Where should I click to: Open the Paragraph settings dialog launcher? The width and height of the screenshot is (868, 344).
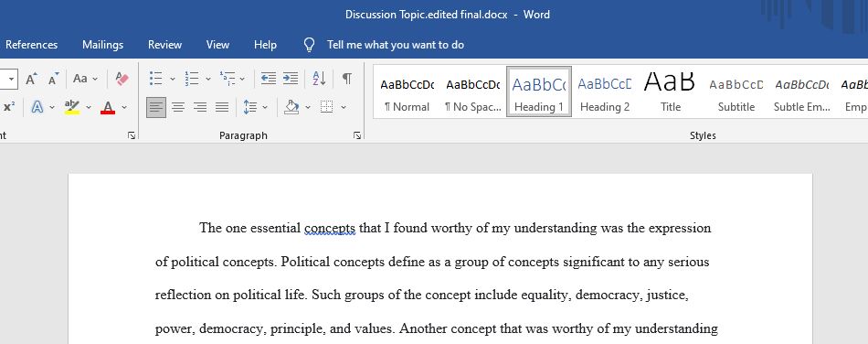(x=357, y=135)
